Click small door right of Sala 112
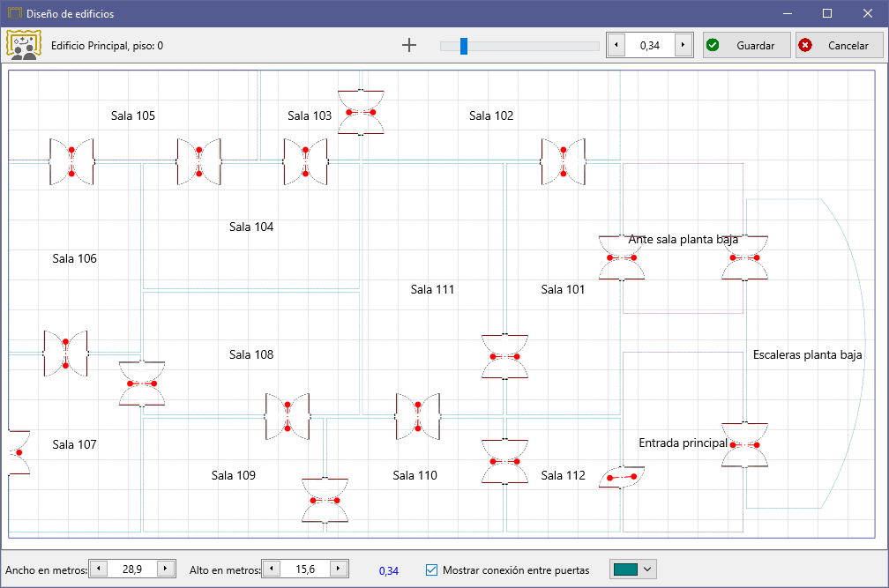This screenshot has width=889, height=588. (x=622, y=478)
